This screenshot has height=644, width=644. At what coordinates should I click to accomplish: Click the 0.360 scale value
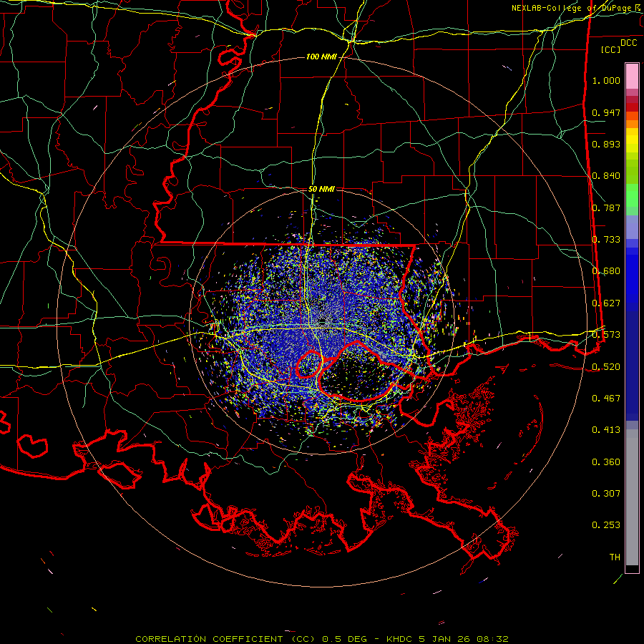(606, 462)
